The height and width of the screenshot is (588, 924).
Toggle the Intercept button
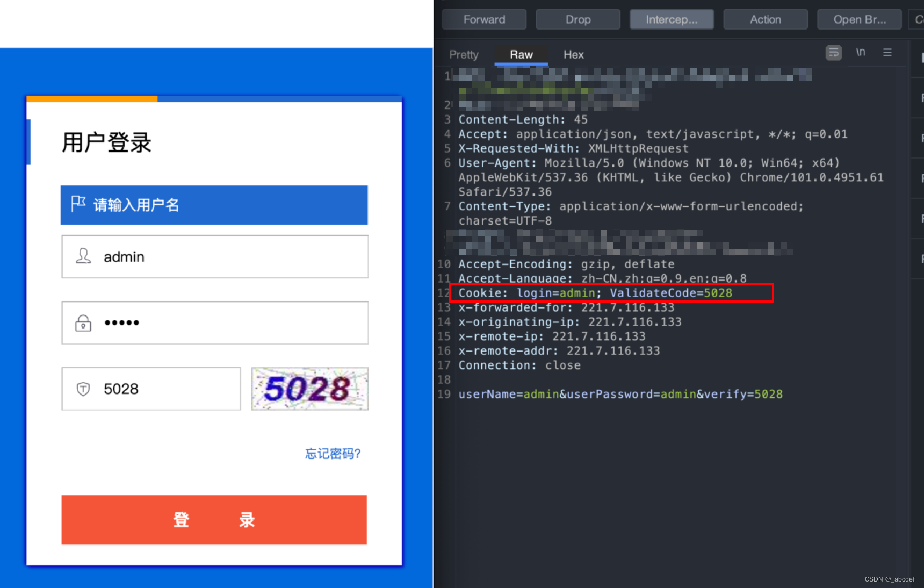click(672, 19)
